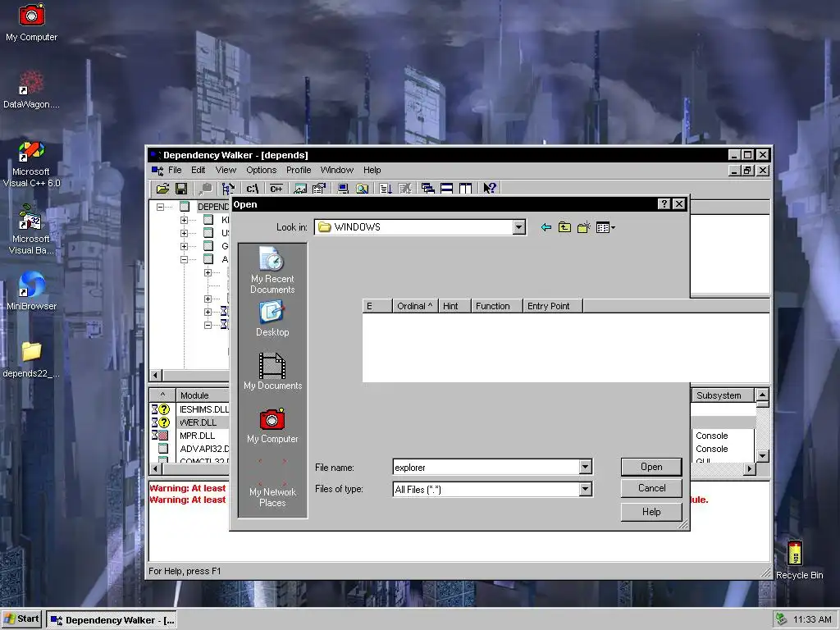Select the Recycle Bin desktop icon

click(x=799, y=559)
